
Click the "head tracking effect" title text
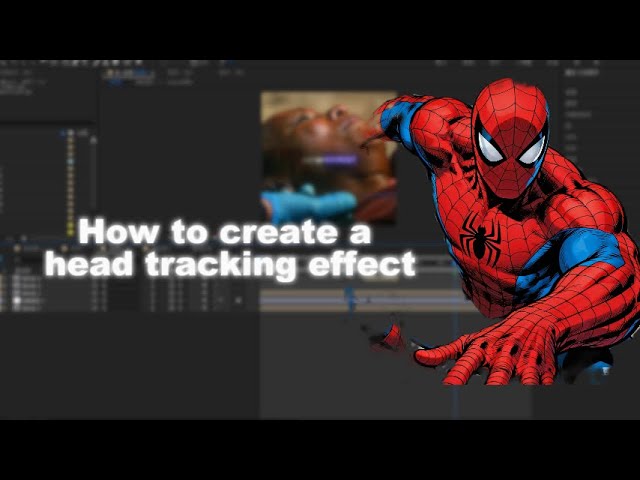coord(230,264)
